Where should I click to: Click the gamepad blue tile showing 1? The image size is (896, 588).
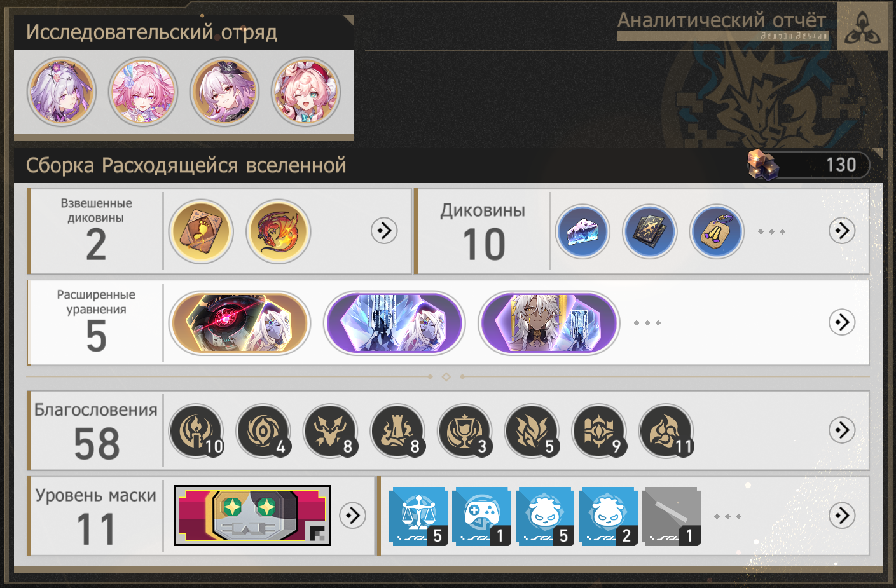(x=481, y=516)
